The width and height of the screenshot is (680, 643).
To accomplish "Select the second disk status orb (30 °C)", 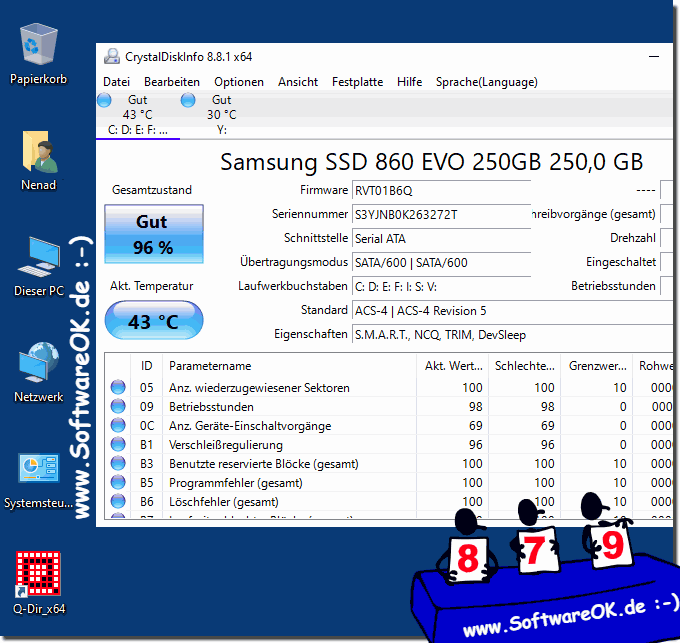I will click(188, 100).
